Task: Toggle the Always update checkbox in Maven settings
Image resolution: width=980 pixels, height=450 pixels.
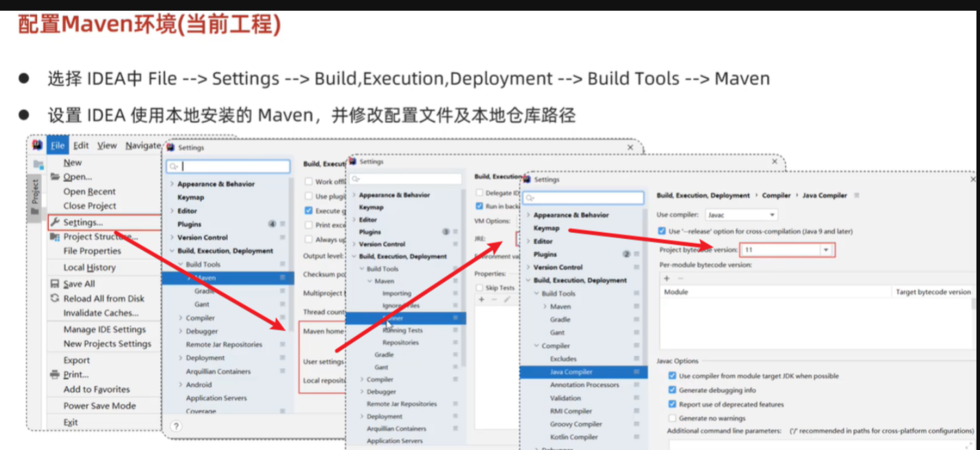Action: (309, 239)
